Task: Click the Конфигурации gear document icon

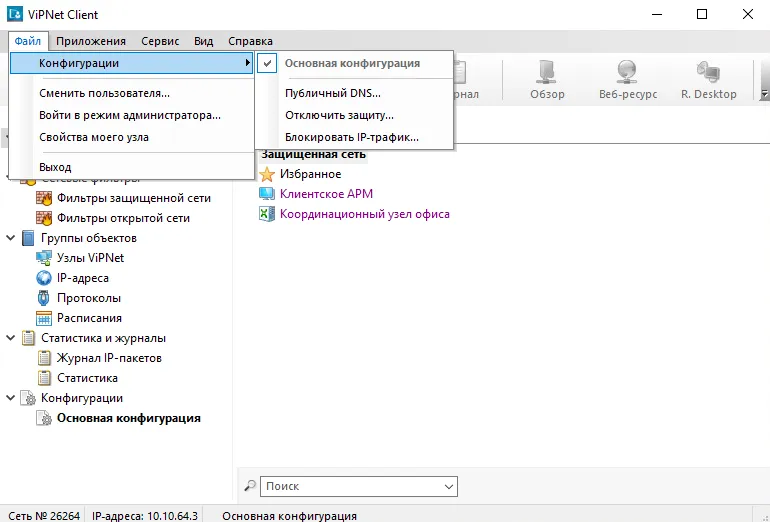Action: coord(28,398)
